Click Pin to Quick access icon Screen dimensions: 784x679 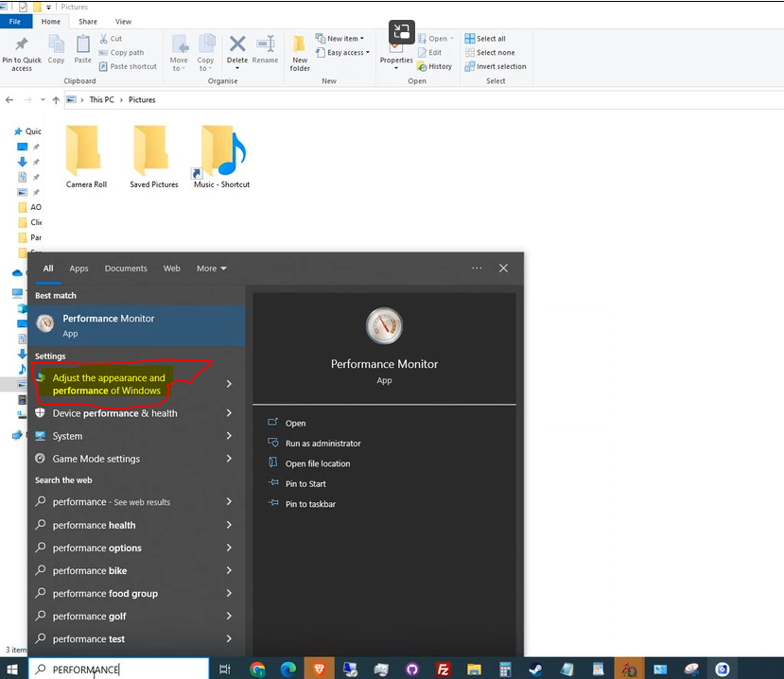pos(21,53)
